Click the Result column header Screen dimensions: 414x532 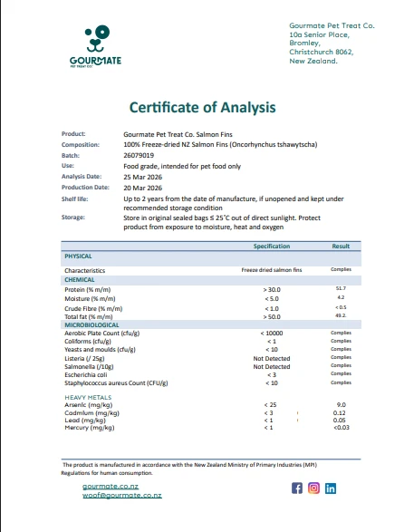click(341, 247)
